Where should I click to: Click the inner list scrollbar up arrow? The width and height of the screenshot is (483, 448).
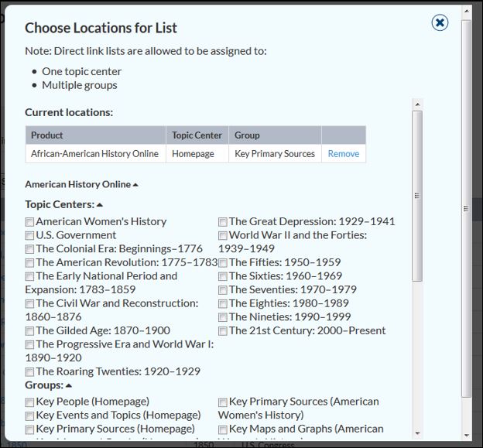pyautogui.click(x=417, y=104)
